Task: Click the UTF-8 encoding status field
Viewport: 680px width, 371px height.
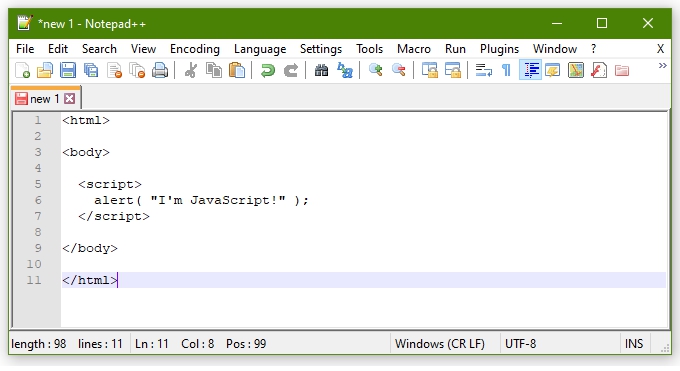Action: [520, 344]
